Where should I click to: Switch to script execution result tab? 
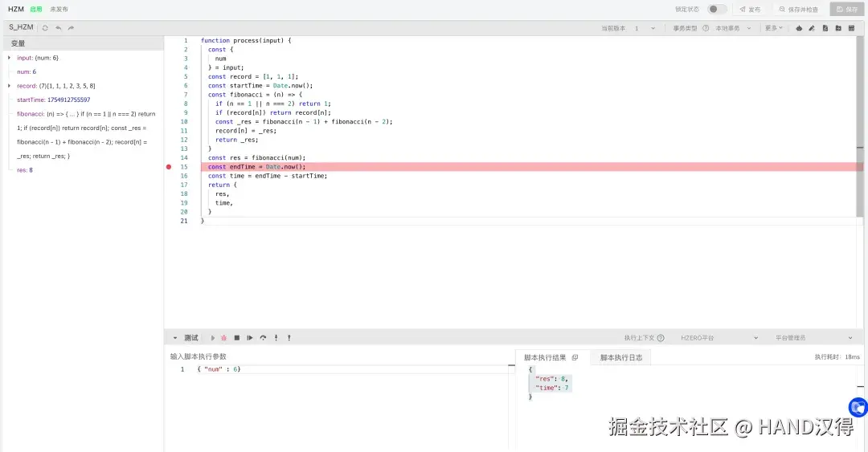545,358
